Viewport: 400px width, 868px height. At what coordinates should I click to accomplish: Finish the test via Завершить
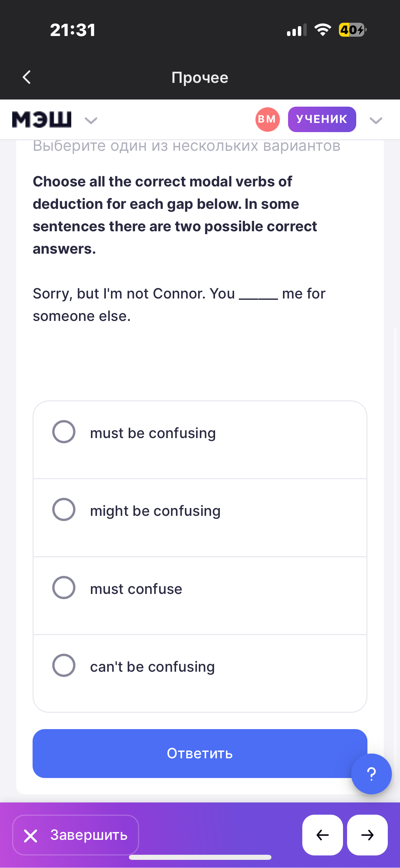(76, 835)
